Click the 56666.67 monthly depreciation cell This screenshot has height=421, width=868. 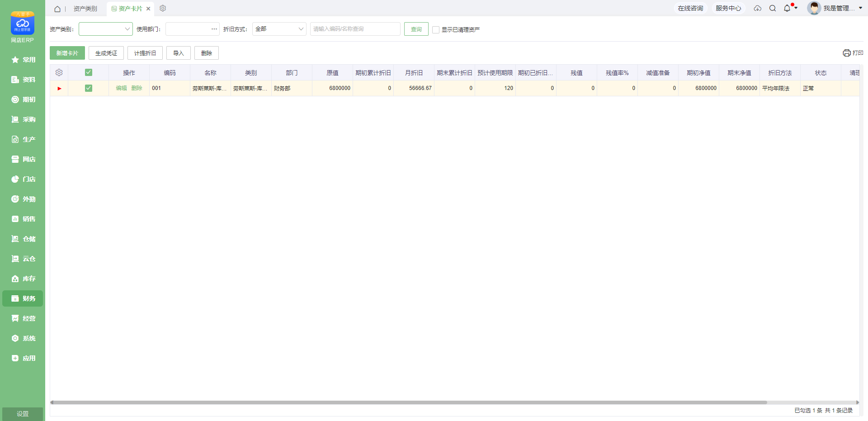[x=414, y=88]
